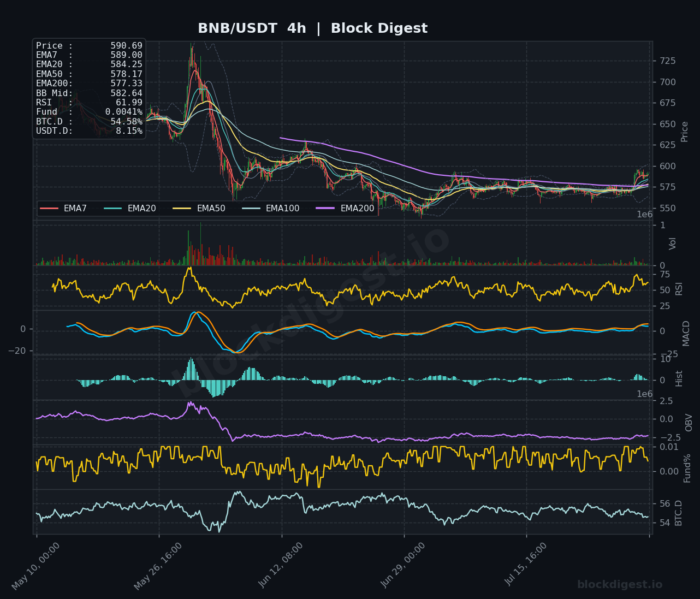The image size is (700, 599).
Task: Click the Vol axis label
Action: [x=673, y=244]
